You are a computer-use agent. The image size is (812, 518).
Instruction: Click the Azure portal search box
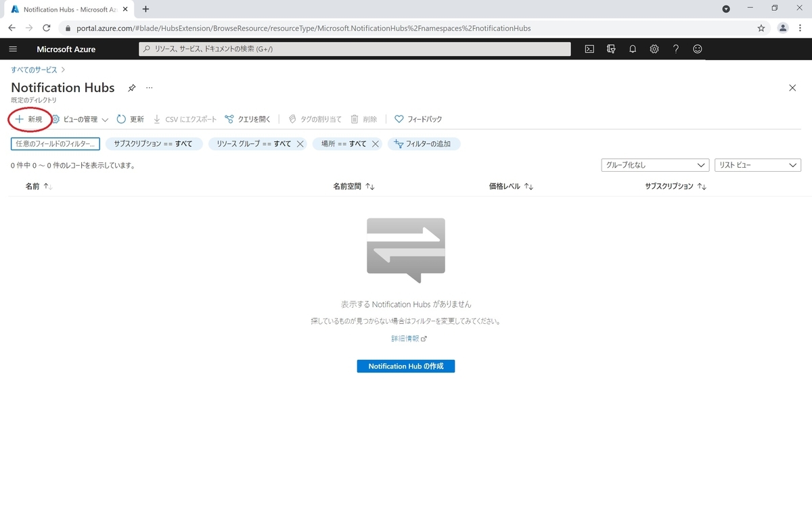coord(355,49)
